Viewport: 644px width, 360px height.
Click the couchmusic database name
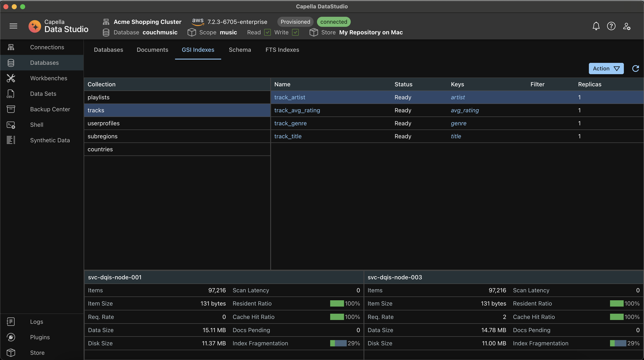(160, 32)
